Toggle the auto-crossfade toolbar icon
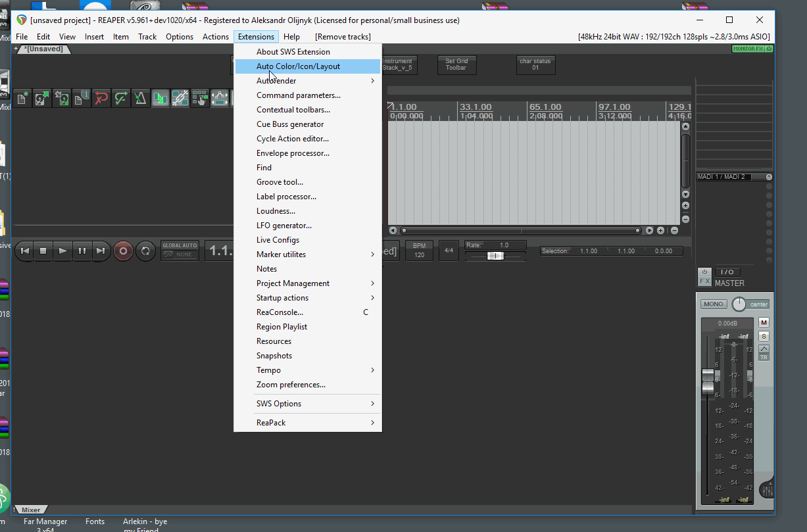This screenshot has height=532, width=807. point(160,99)
